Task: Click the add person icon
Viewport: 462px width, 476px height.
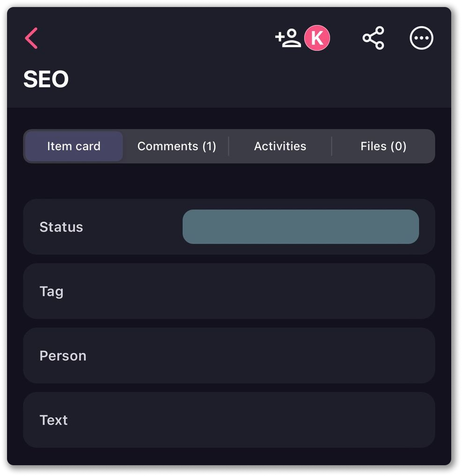Action: [288, 38]
